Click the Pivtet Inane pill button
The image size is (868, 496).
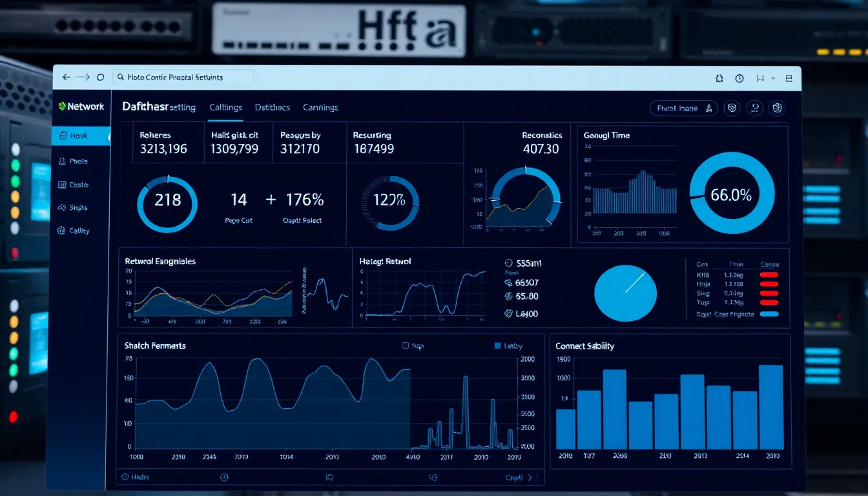[683, 108]
